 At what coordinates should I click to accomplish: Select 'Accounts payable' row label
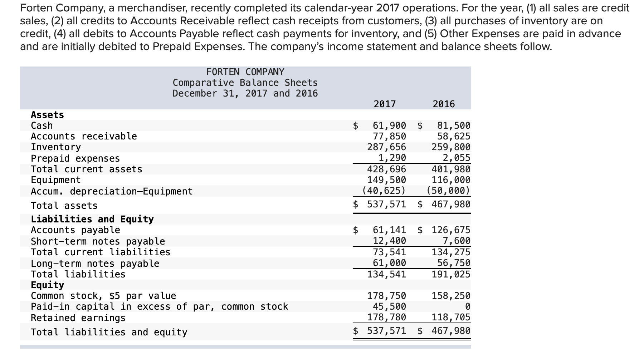[75, 230]
